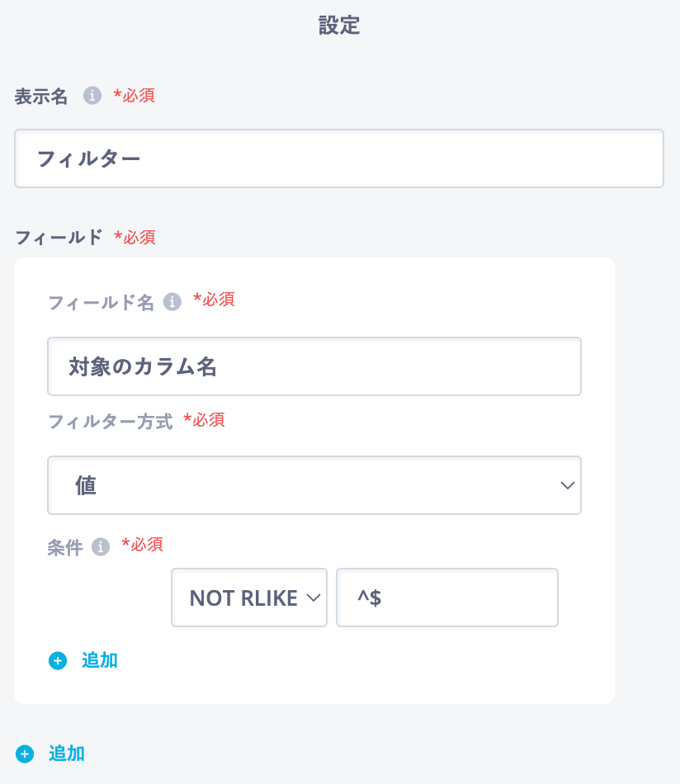Open the フィルター方式 dropdown showing 値

(x=314, y=485)
